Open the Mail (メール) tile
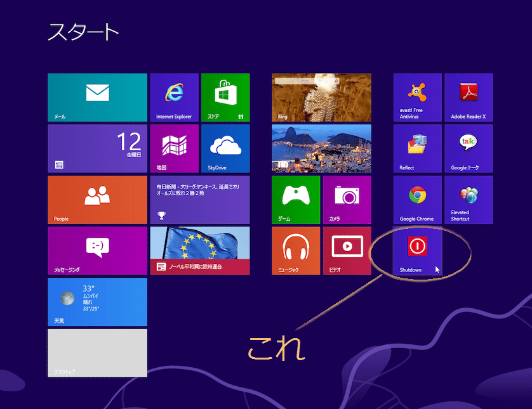Viewport: 532px width, 409px height. click(97, 98)
